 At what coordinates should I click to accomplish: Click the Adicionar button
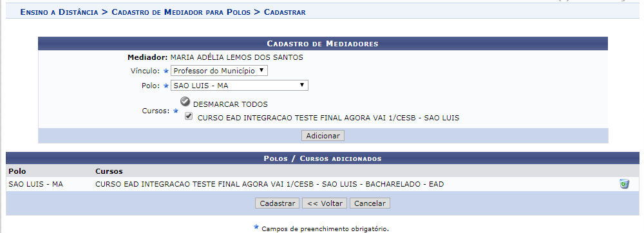point(323,136)
